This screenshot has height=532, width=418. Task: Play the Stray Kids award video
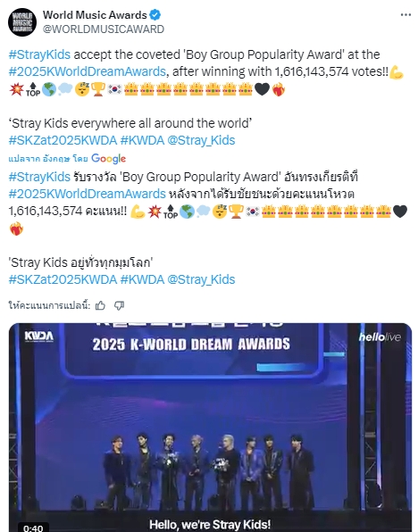(x=210, y=428)
